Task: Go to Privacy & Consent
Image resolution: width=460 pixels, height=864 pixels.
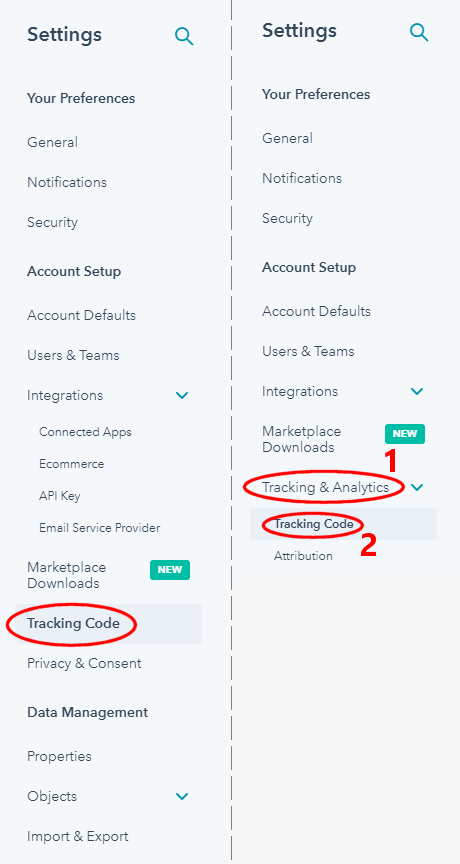Action: [x=84, y=663]
